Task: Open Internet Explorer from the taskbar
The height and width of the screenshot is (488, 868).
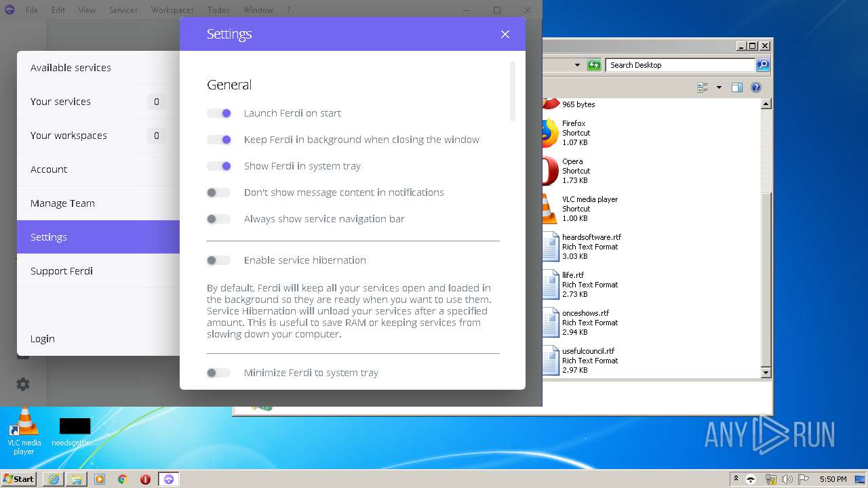Action: click(x=54, y=479)
